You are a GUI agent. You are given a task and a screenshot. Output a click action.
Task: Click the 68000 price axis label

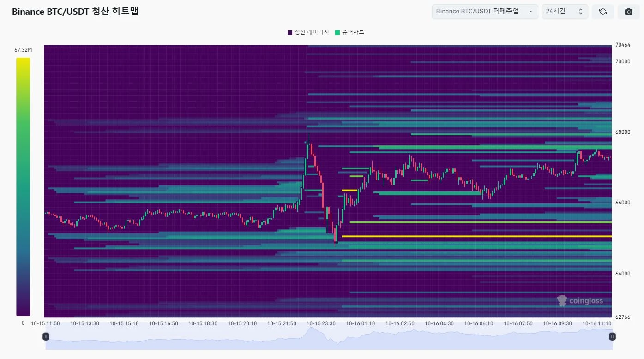[x=623, y=132]
